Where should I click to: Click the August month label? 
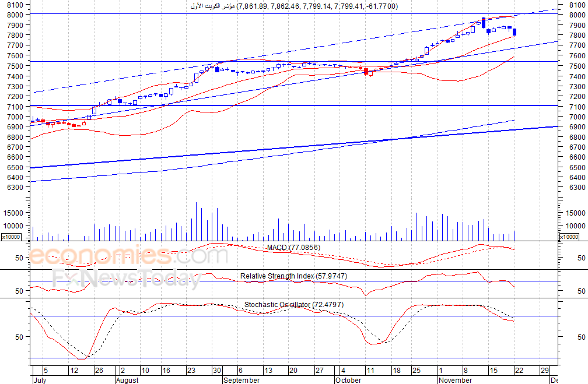[127, 381]
